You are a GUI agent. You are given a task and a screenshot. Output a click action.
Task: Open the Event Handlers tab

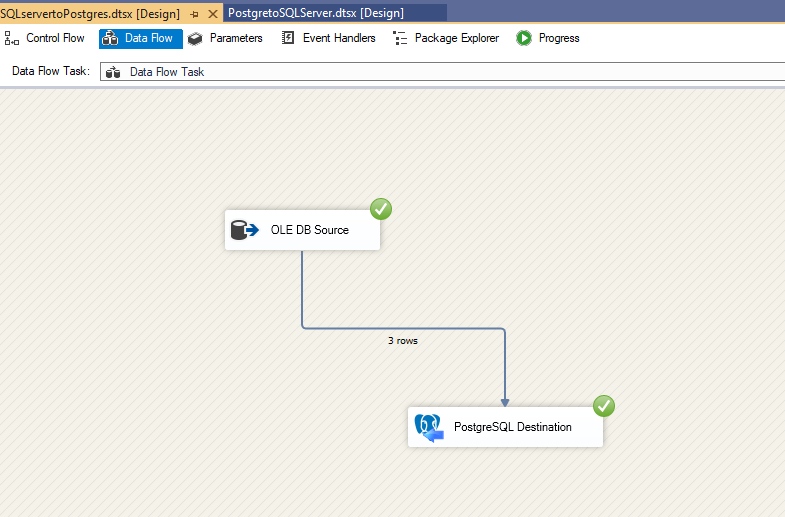(x=328, y=39)
